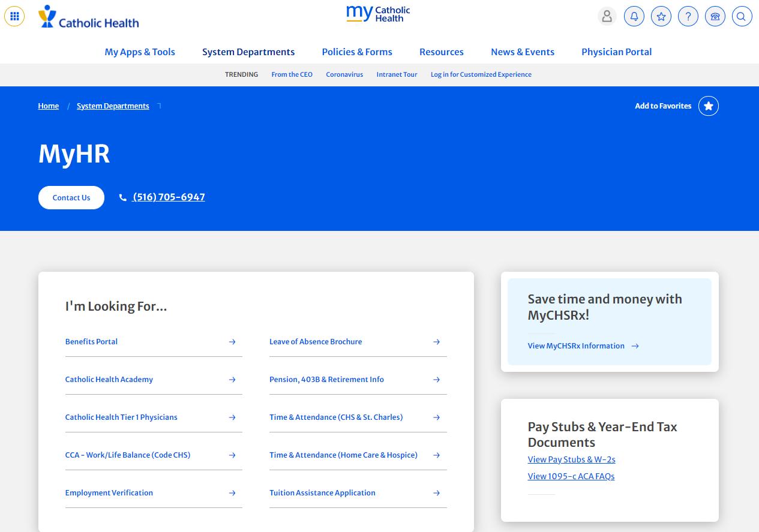The height and width of the screenshot is (532, 759).
Task: Open Resources menu
Action: click(442, 52)
